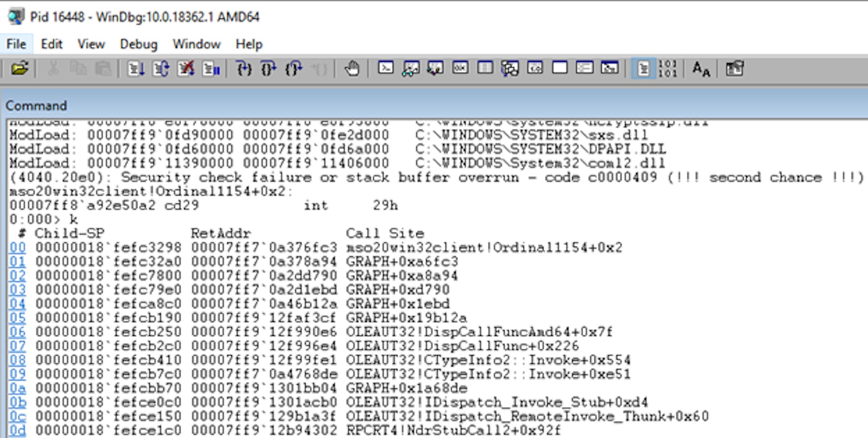Click the Step Into braces icon
The image size is (868, 438).
244,69
